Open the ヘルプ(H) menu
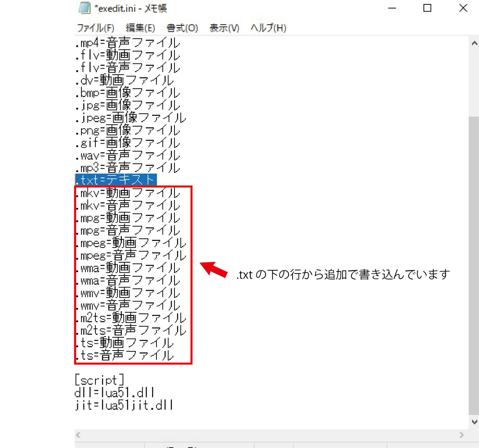The height and width of the screenshot is (448, 479). [x=268, y=28]
